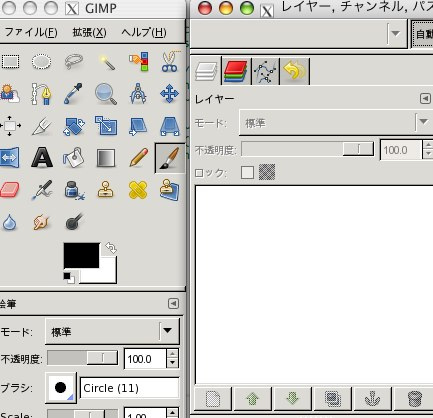Image resolution: width=433 pixels, height=418 pixels.
Task: Select the Clone stamp tool
Action: pos(106,190)
